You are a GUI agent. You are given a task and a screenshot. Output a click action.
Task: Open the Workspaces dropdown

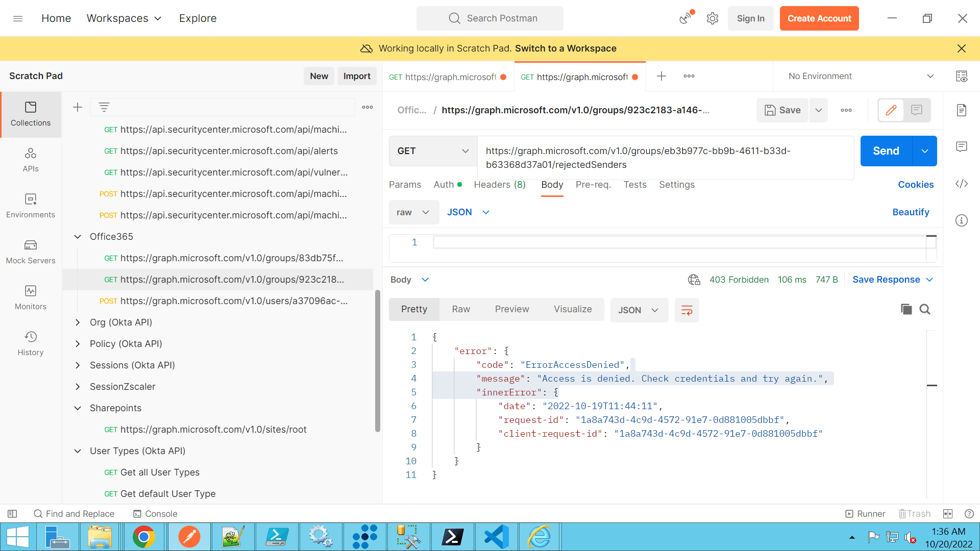pyautogui.click(x=124, y=18)
